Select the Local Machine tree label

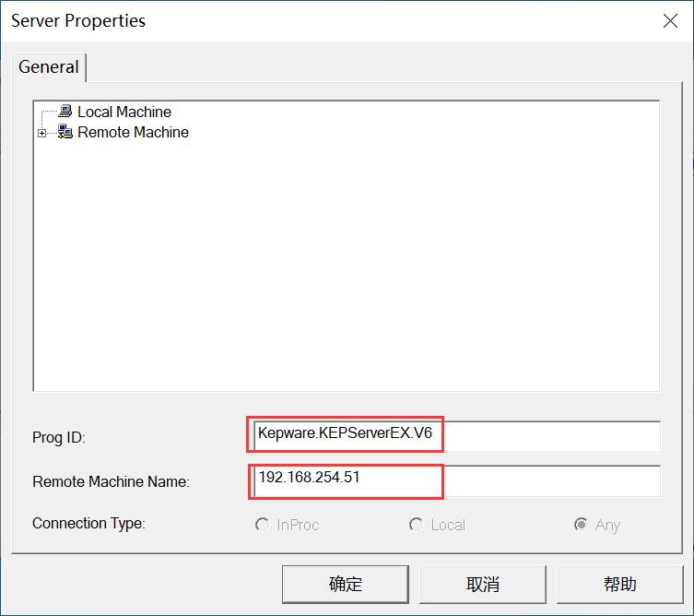pos(124,112)
